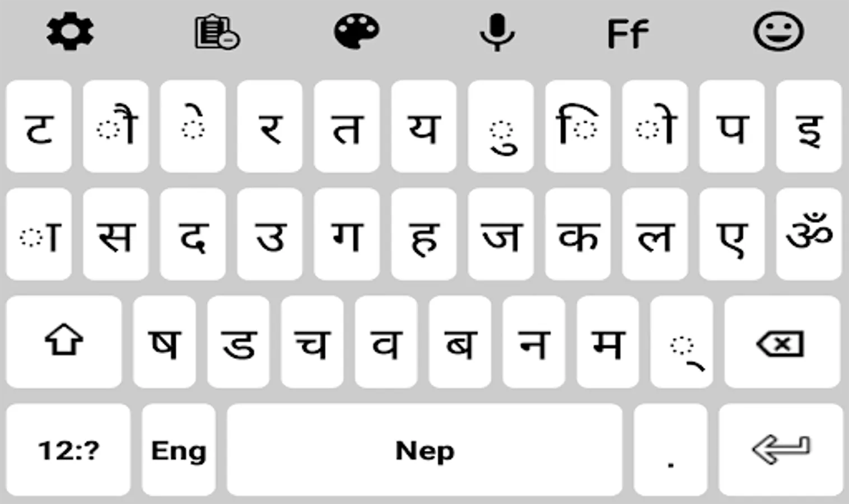Viewport: 849px width, 504px height.
Task: Tap the backspace delete key
Action: [x=782, y=342]
